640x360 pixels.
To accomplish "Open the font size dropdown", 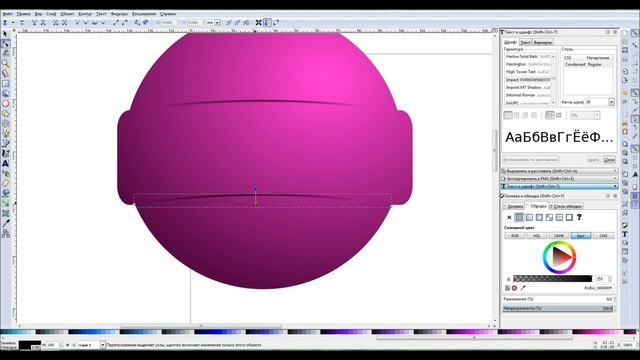I will [611, 102].
